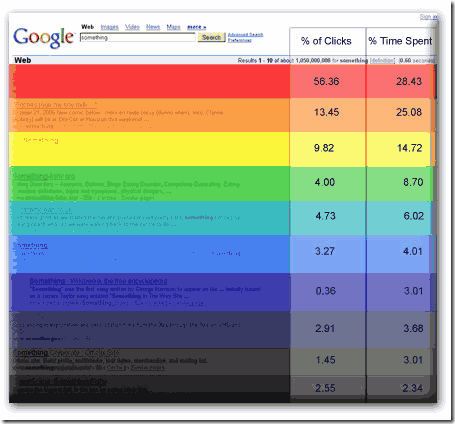Click the Sign in link

(x=428, y=17)
